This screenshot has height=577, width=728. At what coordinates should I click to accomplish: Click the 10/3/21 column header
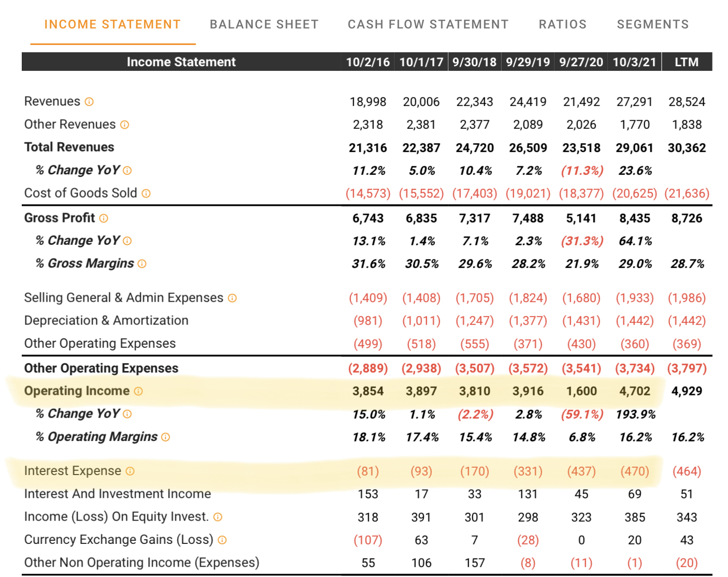point(634,62)
